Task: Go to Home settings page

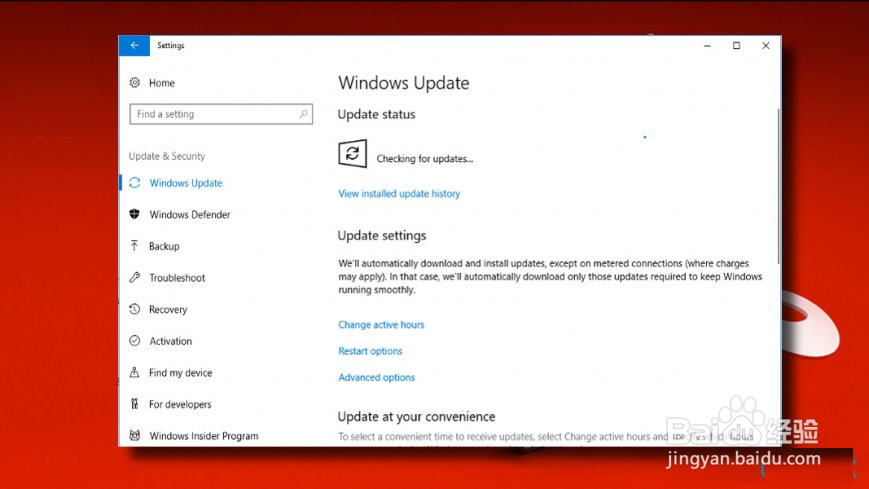Action: click(162, 83)
